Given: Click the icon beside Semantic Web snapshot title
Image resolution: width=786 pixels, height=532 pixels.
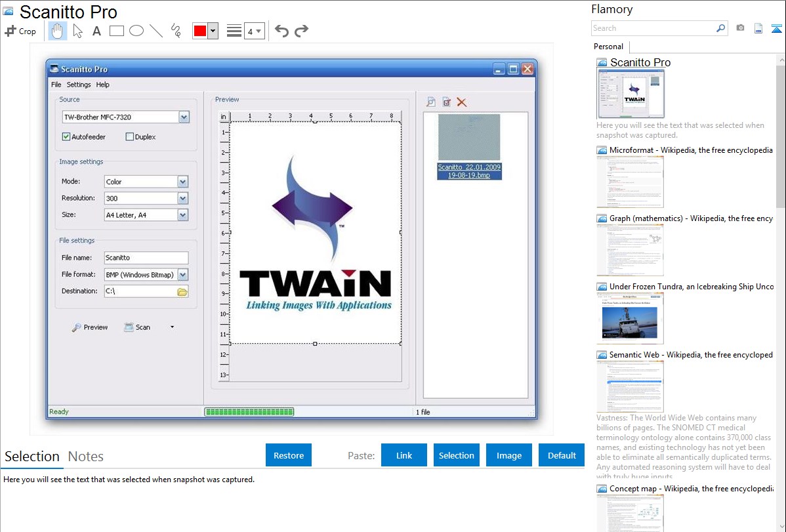Looking at the screenshot, I should coord(602,354).
